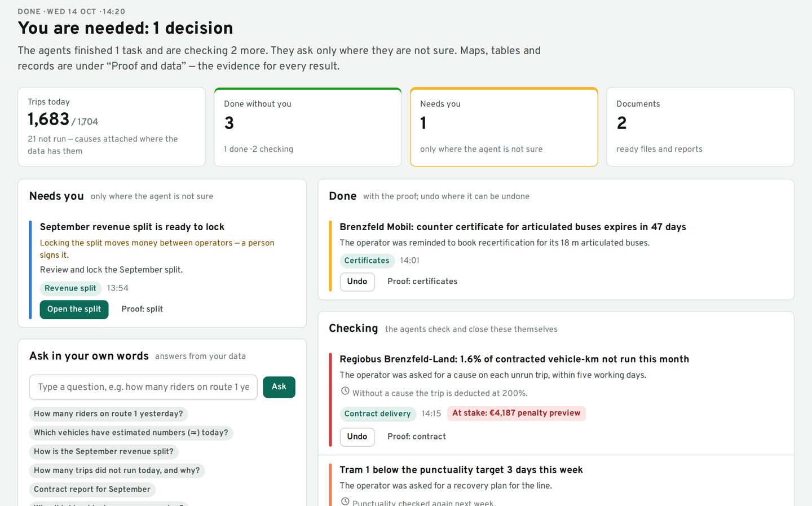The image size is (812, 506).
Task: Undo the Brenzfeld Mobil certificate reminder
Action: pos(357,281)
